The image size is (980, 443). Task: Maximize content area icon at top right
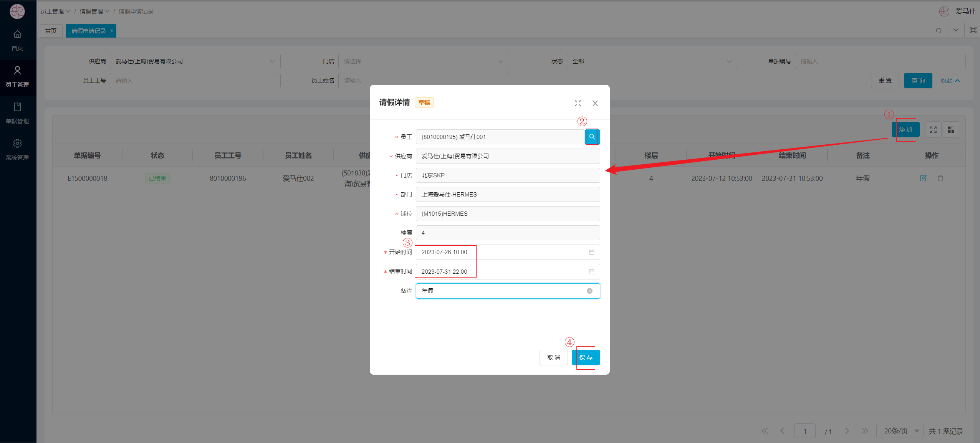pos(973,30)
